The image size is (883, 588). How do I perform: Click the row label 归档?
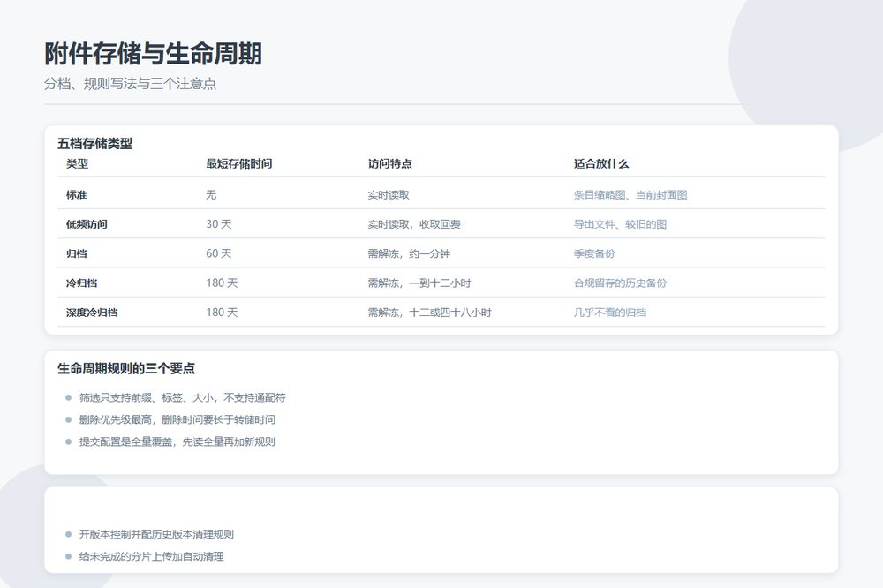[x=76, y=253]
